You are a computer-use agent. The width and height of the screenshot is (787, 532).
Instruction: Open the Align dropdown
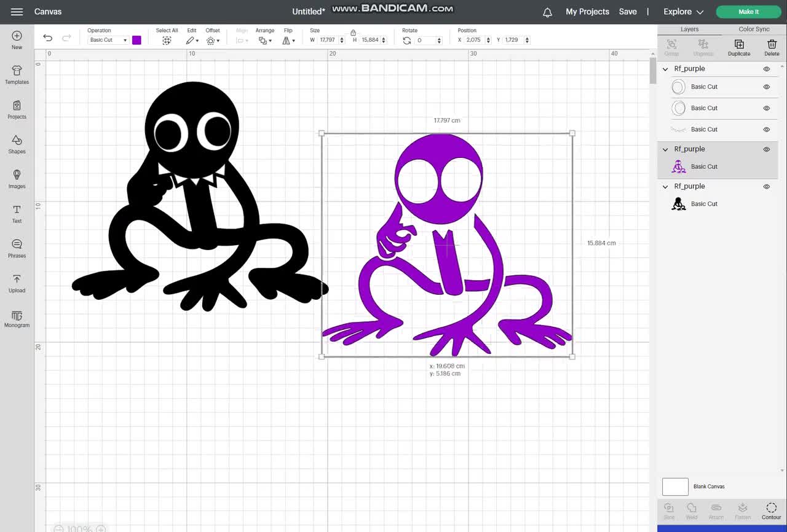pyautogui.click(x=242, y=41)
